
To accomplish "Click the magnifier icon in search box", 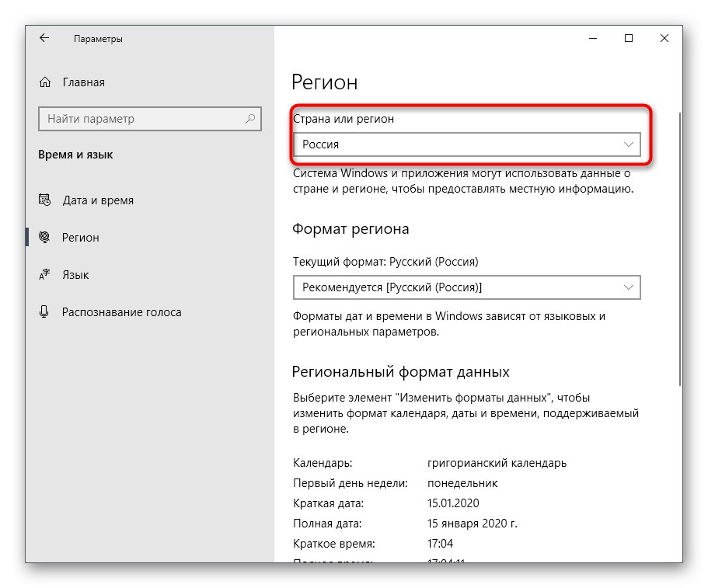I will click(250, 119).
